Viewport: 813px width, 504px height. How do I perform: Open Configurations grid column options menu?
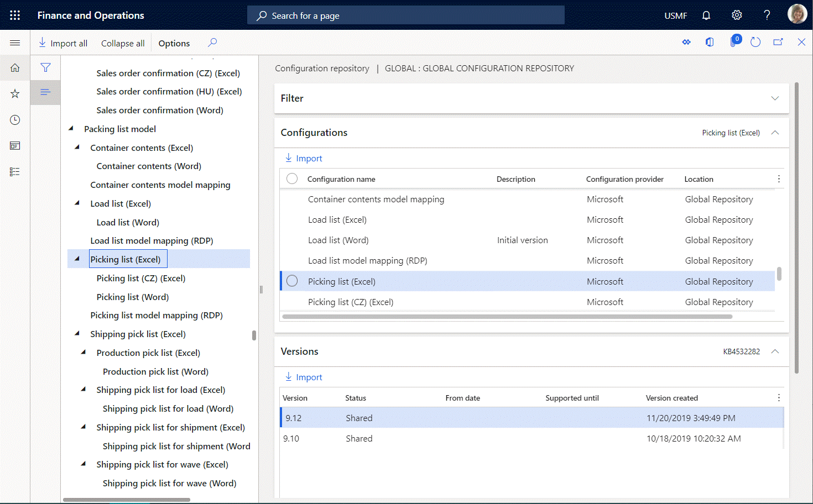[779, 179]
